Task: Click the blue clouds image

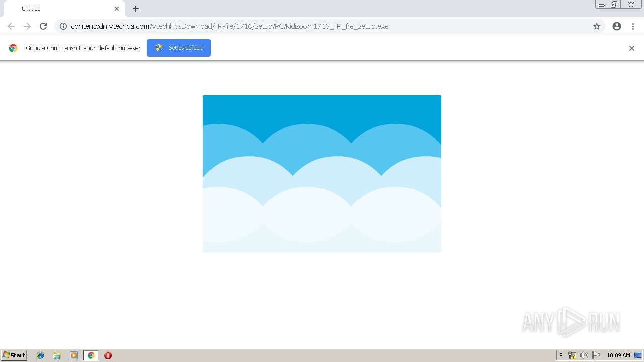Action: point(322,173)
